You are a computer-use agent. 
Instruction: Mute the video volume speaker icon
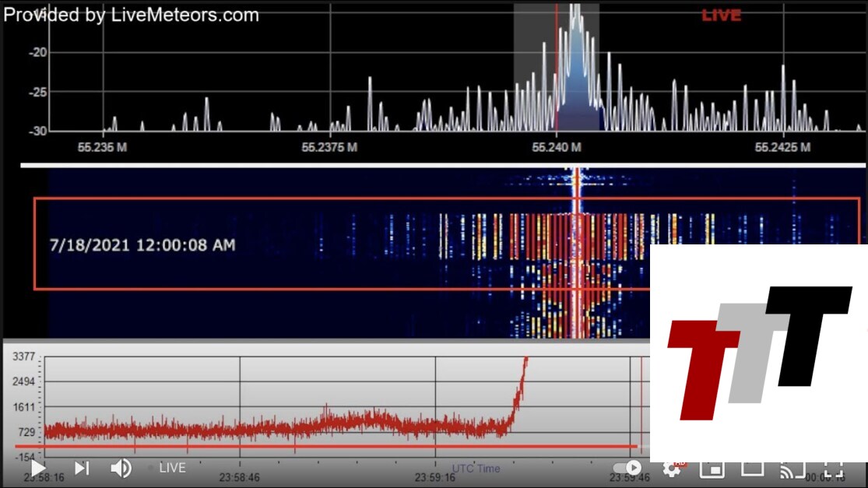click(x=121, y=468)
